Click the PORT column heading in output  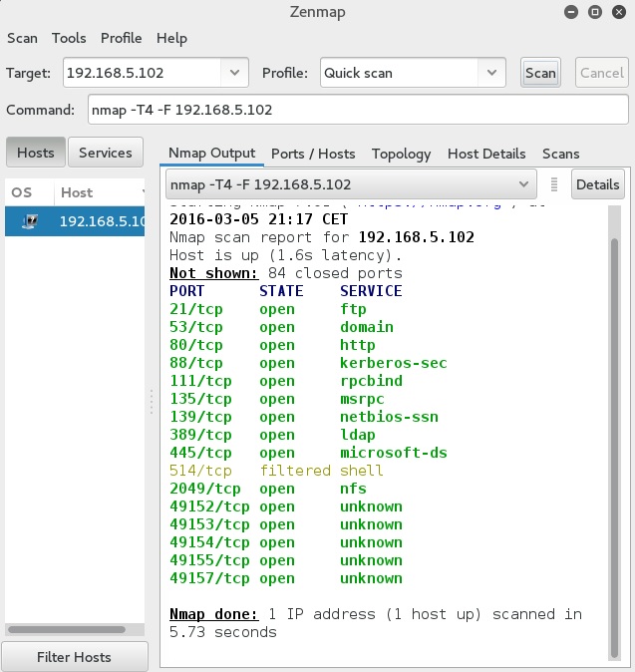pyautogui.click(x=186, y=291)
